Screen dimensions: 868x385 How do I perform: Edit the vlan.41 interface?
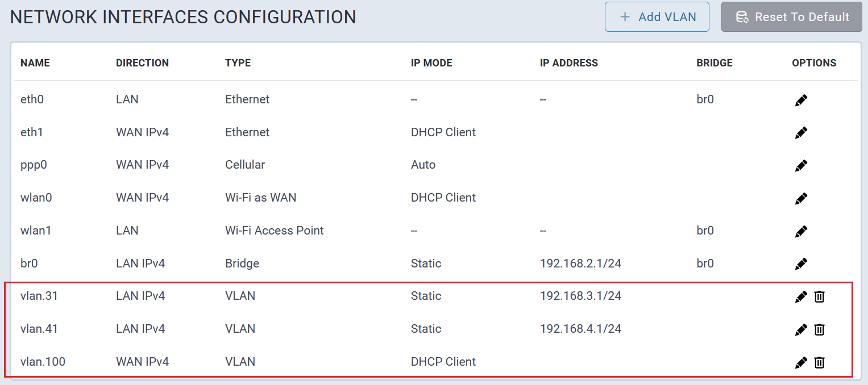(x=801, y=329)
